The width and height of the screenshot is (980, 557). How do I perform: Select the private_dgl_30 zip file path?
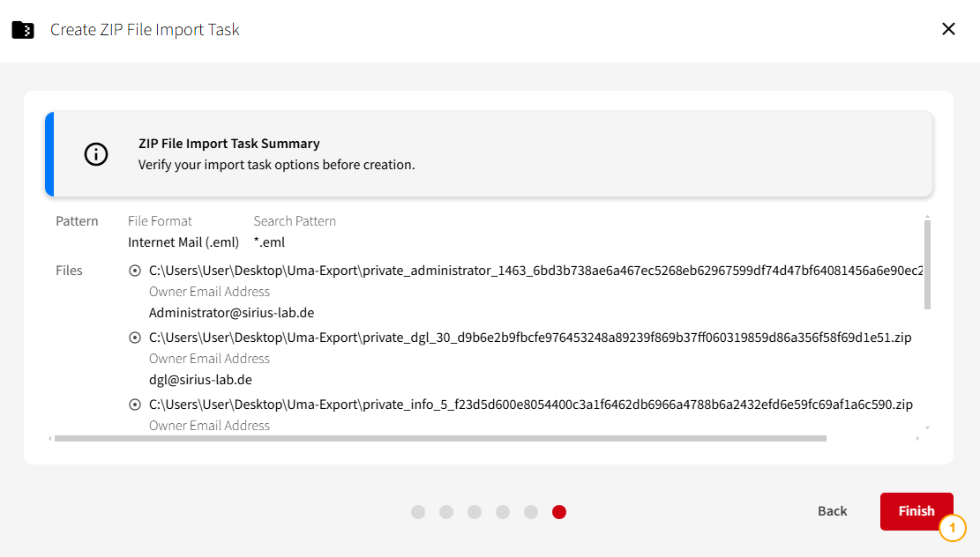[529, 338]
